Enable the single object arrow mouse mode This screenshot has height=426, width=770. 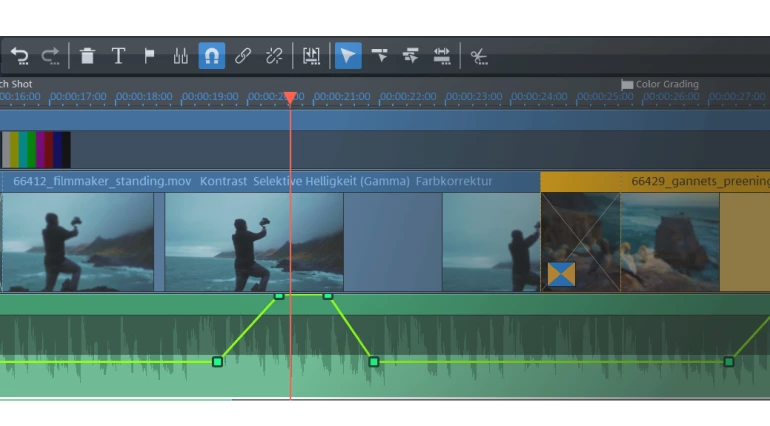click(x=347, y=56)
